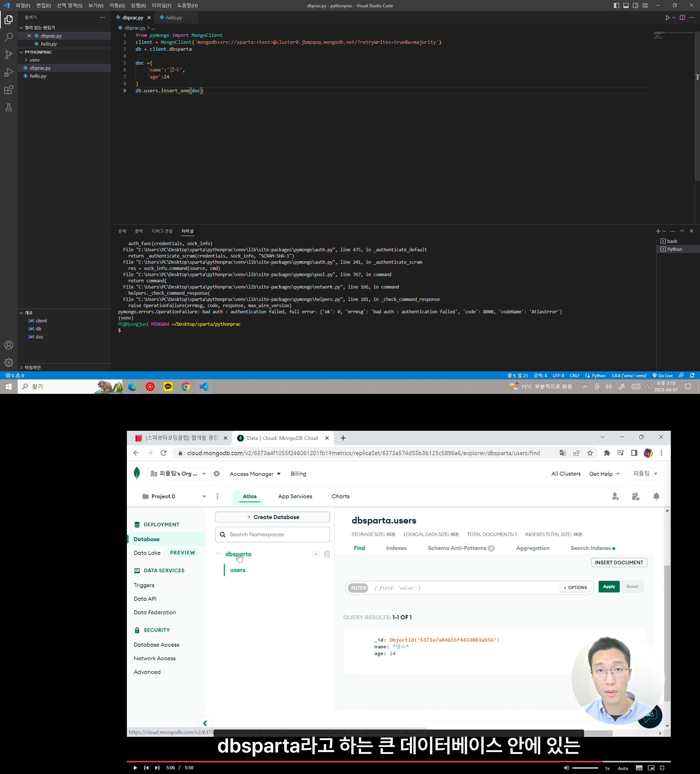700x774 pixels.
Task: Seek on the video progress bar
Action: click(x=399, y=761)
